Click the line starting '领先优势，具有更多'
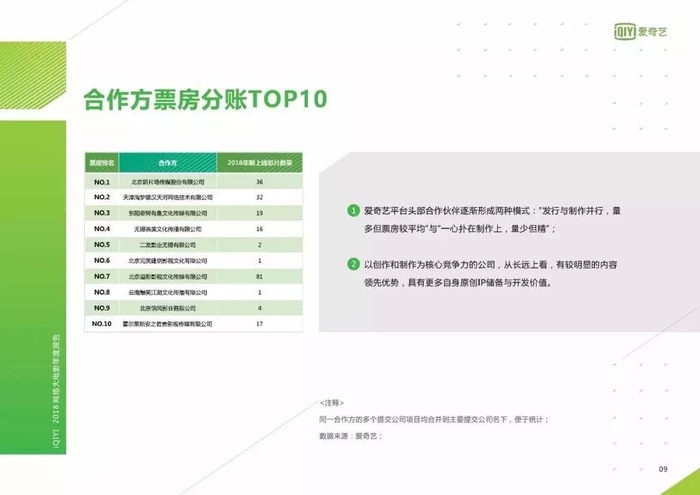This screenshot has height=495, width=700. click(458, 283)
